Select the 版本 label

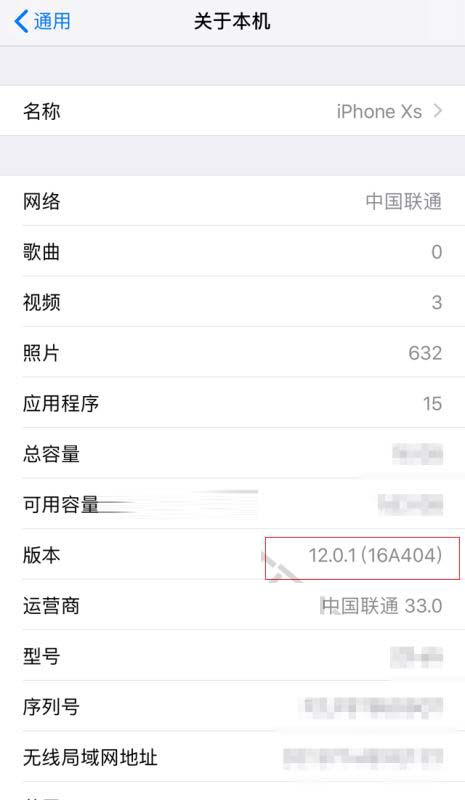point(41,555)
